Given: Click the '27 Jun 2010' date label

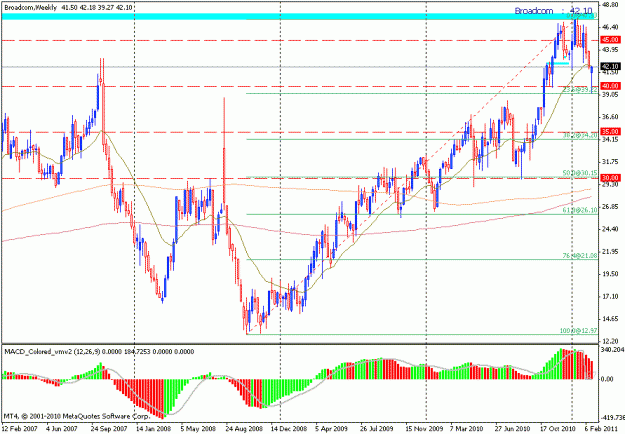Looking at the screenshot, I should click(x=513, y=428).
